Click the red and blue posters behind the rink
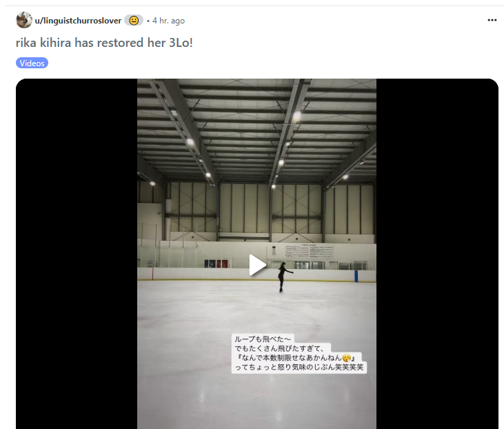 click(216, 263)
